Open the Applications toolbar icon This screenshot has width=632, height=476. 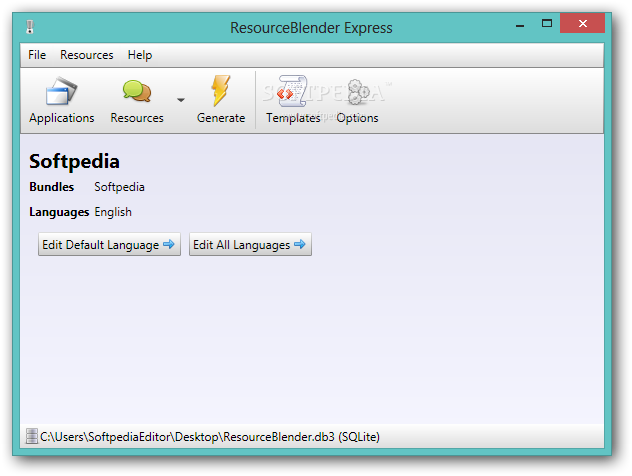pyautogui.click(x=61, y=91)
